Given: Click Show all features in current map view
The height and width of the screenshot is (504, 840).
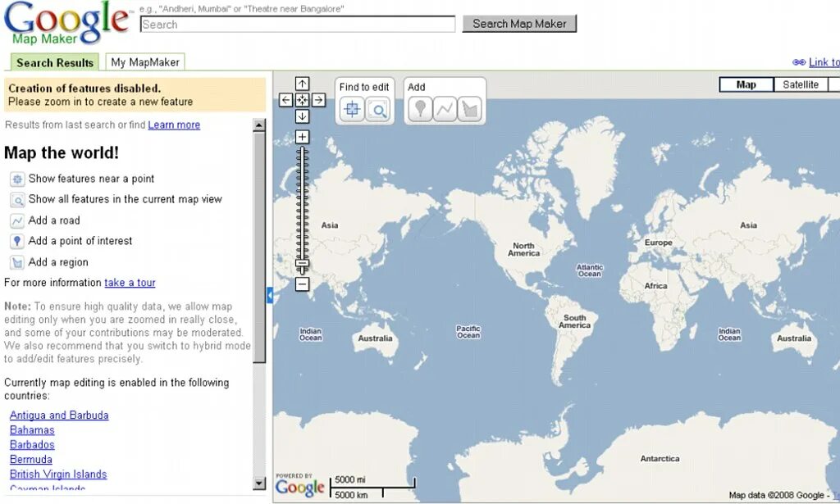Looking at the screenshot, I should (126, 199).
